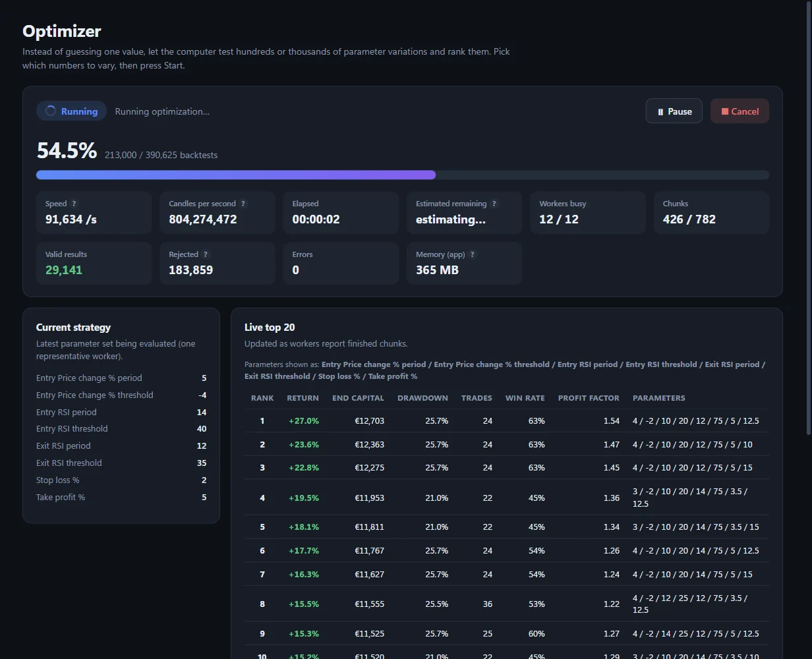812x659 pixels.
Task: Click the Entry Price change % threshold row
Action: [x=121, y=395]
